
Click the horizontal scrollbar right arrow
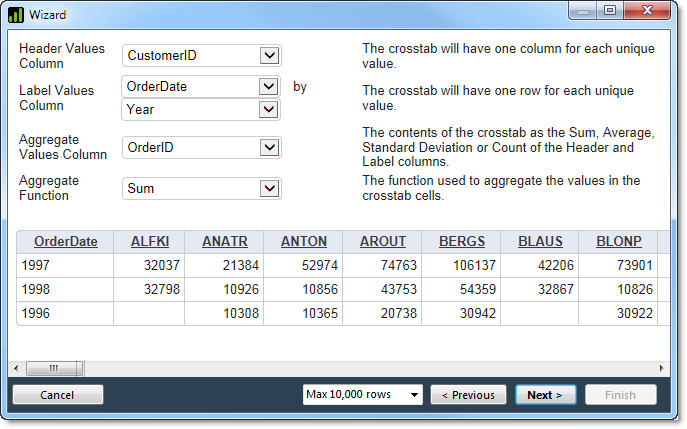[661, 369]
